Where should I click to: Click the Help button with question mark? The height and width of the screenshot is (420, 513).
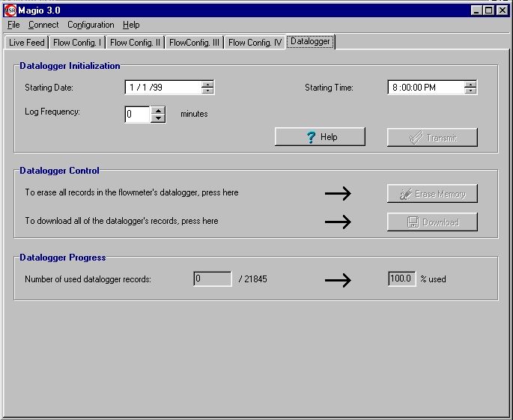pyautogui.click(x=320, y=137)
